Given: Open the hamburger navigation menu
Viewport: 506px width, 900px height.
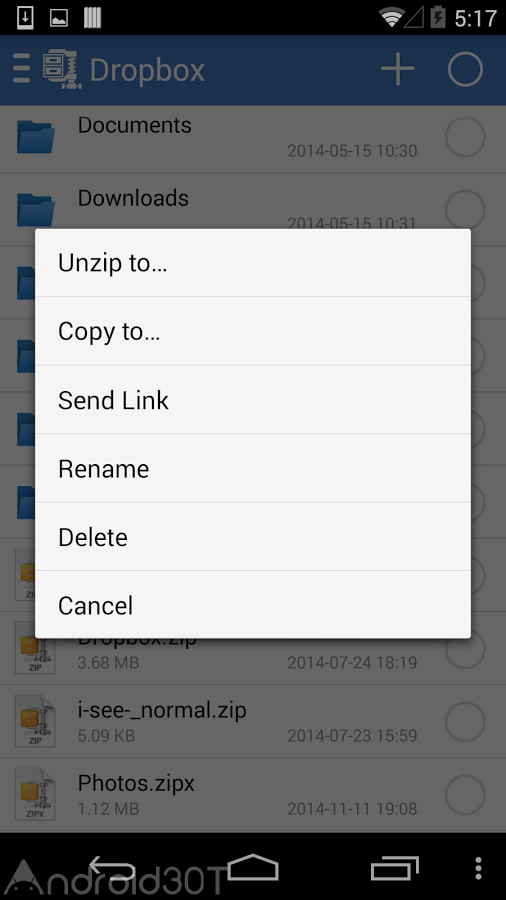Looking at the screenshot, I should click(21, 69).
